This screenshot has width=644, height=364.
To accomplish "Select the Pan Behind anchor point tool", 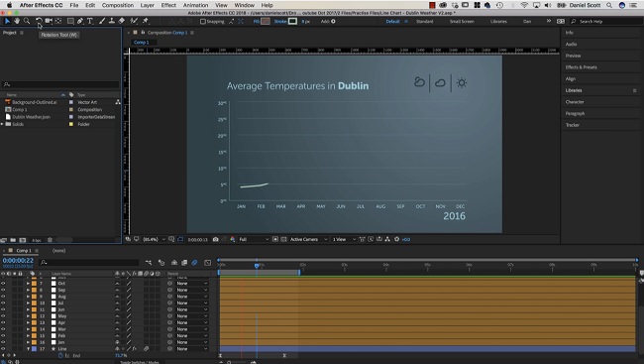I will pyautogui.click(x=58, y=21).
